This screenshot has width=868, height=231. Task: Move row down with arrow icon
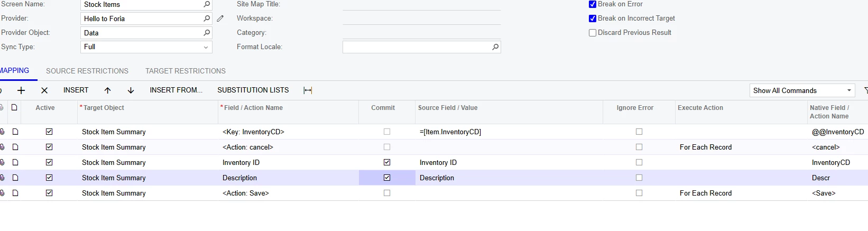[x=131, y=90]
